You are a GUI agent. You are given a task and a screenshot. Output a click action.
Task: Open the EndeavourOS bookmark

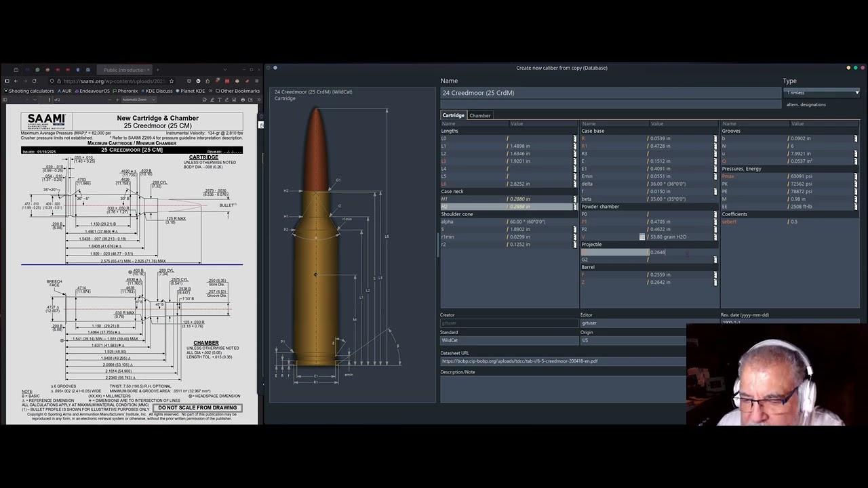pyautogui.click(x=92, y=91)
